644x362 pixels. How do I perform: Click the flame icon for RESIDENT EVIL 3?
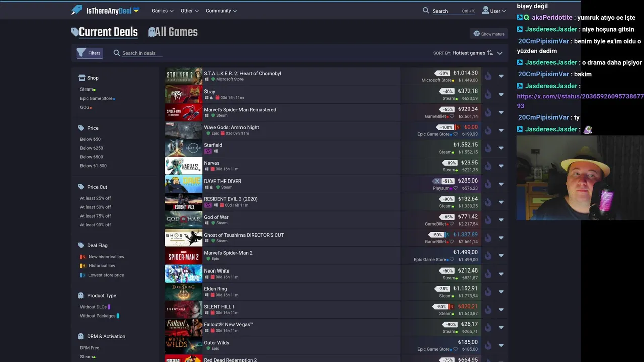click(488, 202)
